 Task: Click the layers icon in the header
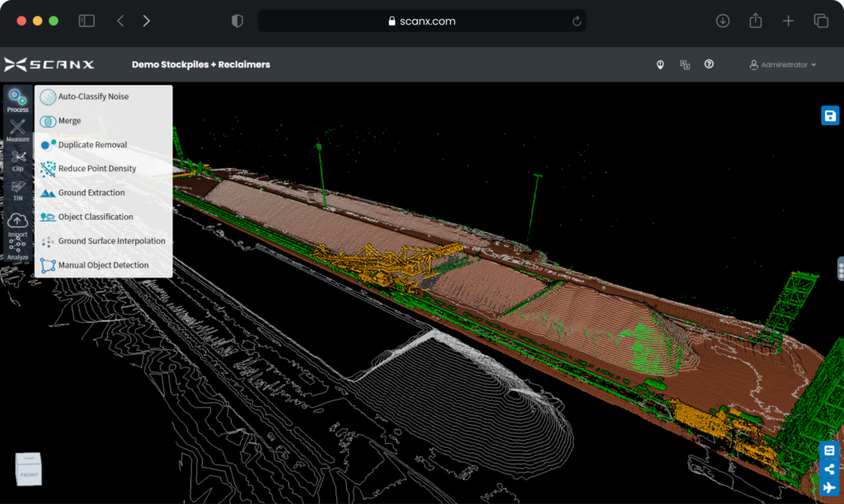pyautogui.click(x=685, y=63)
